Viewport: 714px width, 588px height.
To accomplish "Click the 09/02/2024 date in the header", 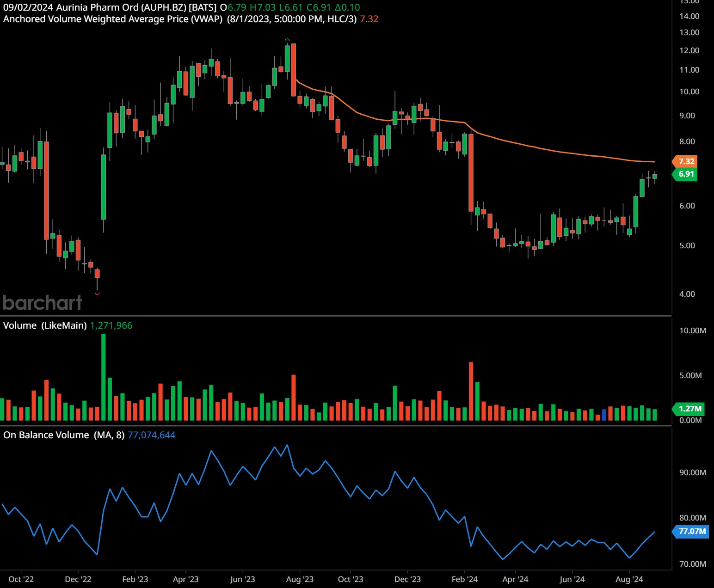I will pos(28,7).
